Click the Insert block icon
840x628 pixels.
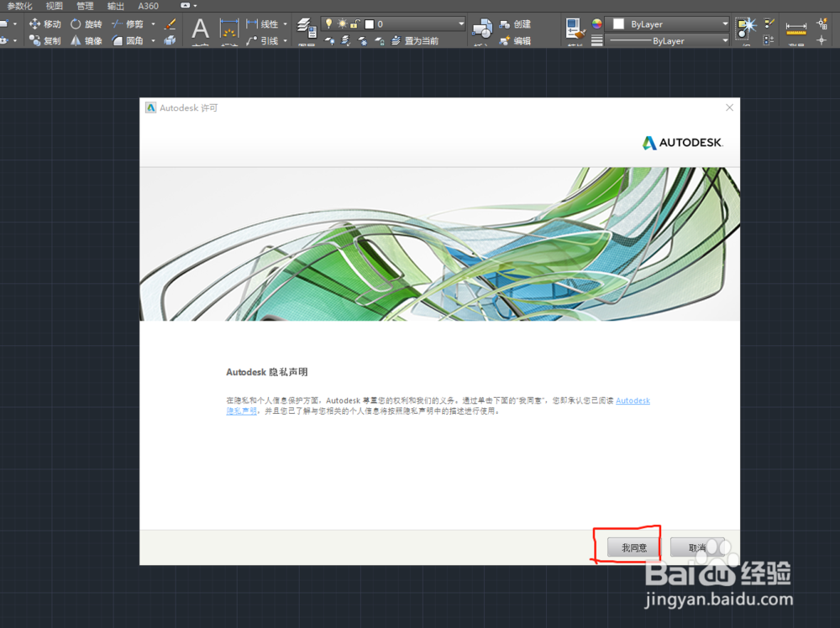tap(482, 29)
